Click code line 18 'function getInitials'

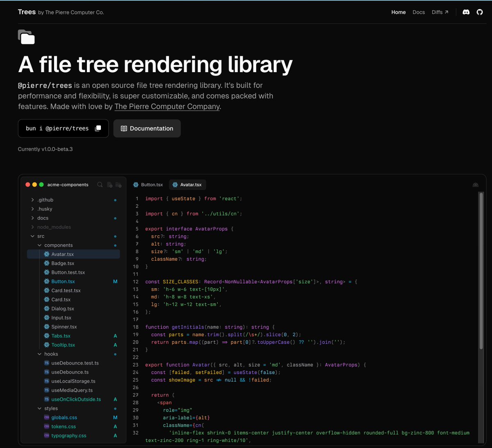[210, 327]
